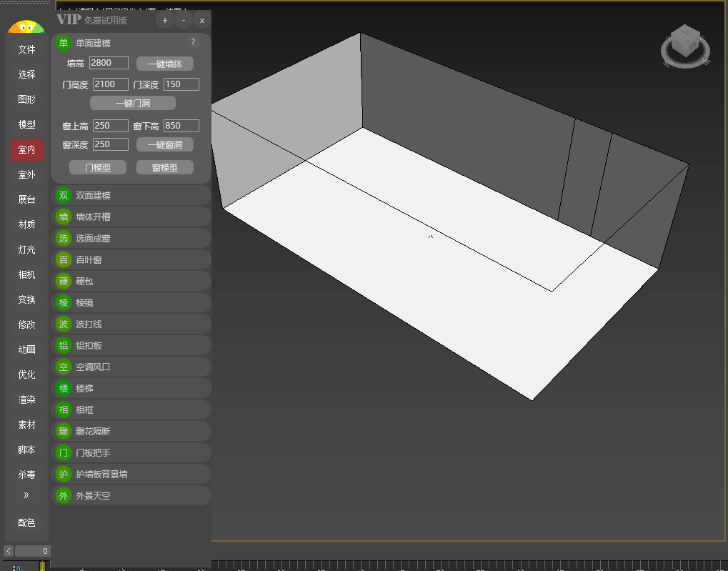Open the 选择 sidebar category
Screen dimensions: 728x571
(26, 74)
